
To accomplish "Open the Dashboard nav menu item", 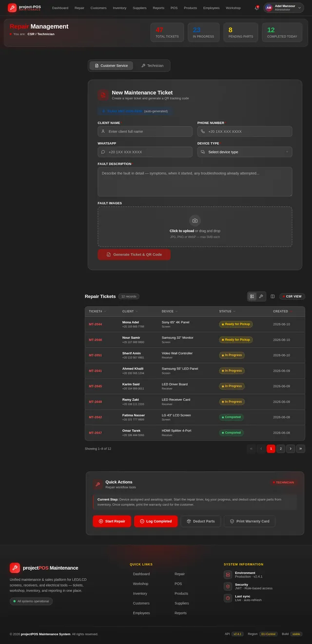I will click(x=60, y=8).
